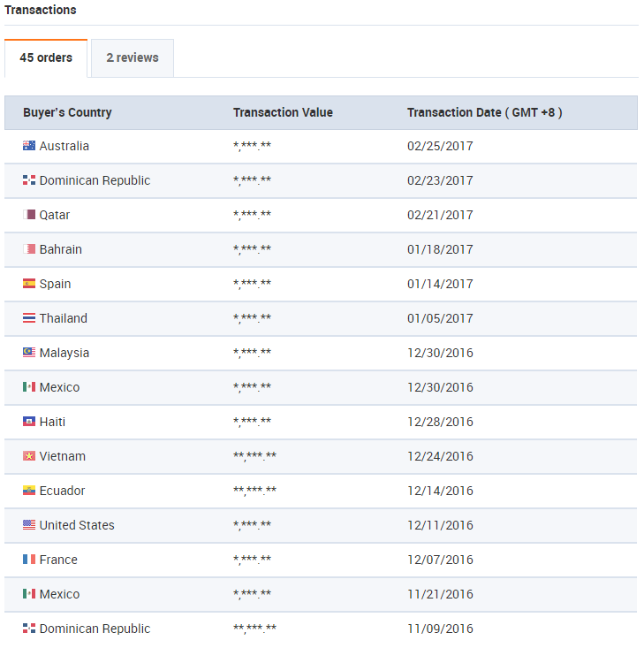The width and height of the screenshot is (644, 648).
Task: Switch to the 45 orders tab
Action: [x=46, y=58]
